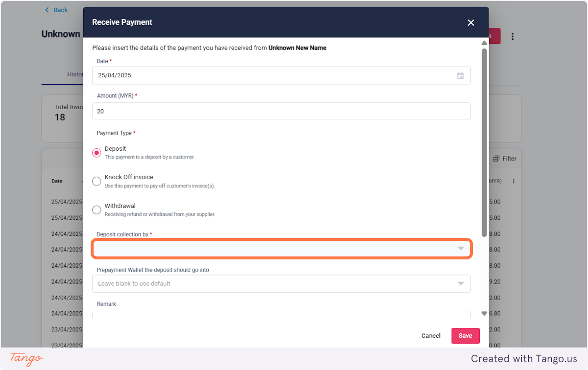Click the Unknown New Name customer text

297,48
